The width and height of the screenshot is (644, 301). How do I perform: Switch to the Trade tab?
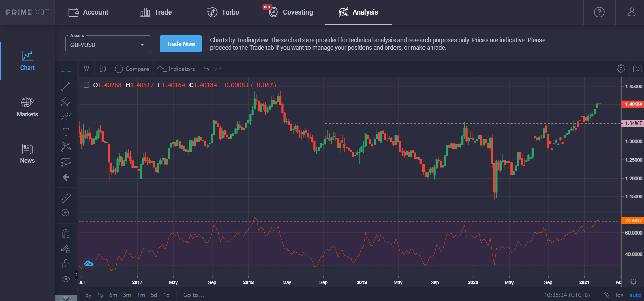coord(156,12)
